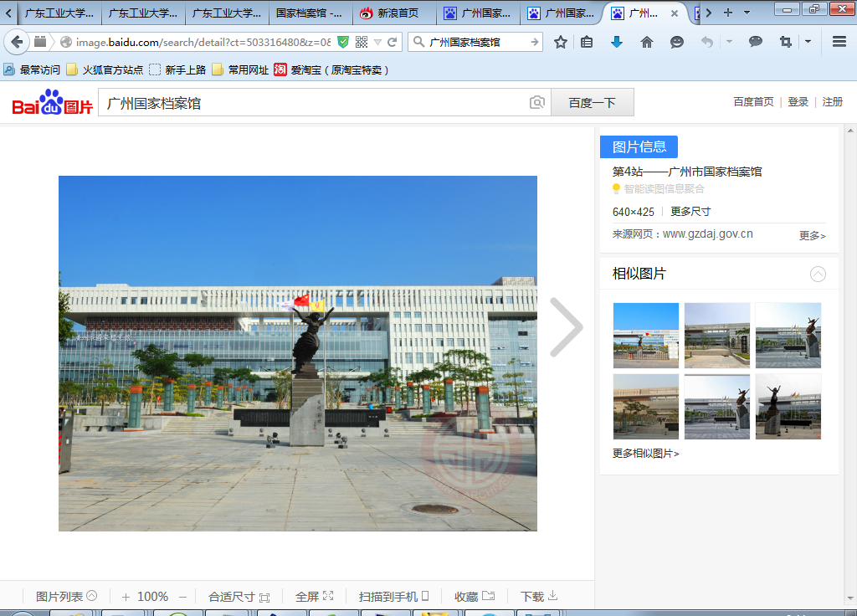Click the QR code icon in address bar
Image resolution: width=857 pixels, height=616 pixels.
tap(362, 42)
